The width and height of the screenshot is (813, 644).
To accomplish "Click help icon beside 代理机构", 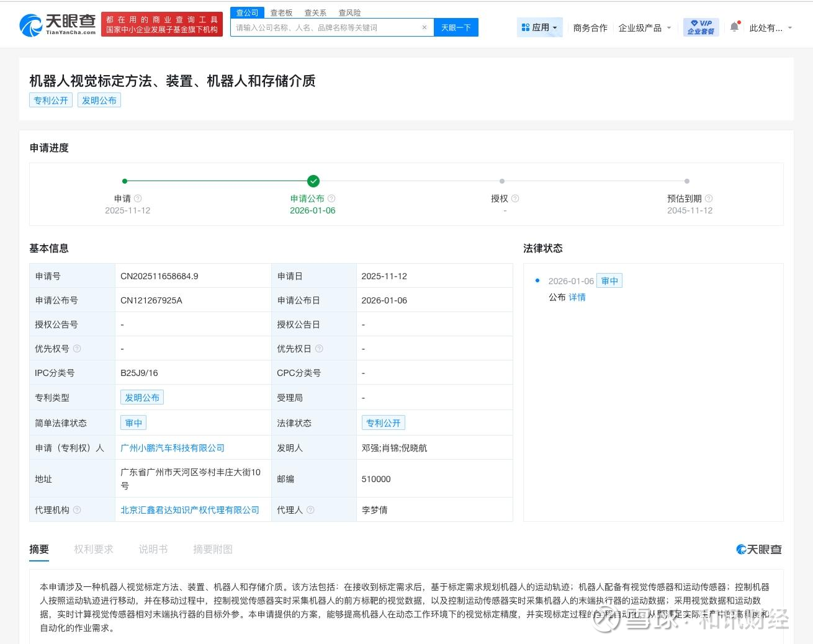I will 77,510.
